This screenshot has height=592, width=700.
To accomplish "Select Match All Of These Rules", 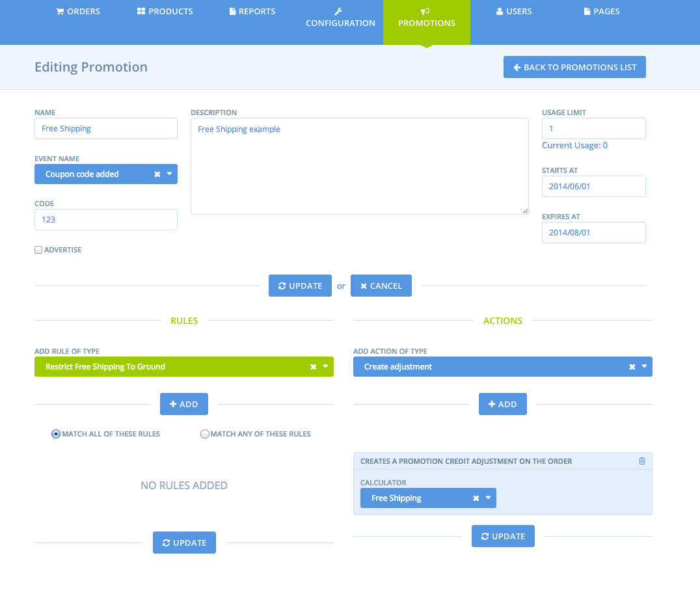I will click(x=56, y=434).
